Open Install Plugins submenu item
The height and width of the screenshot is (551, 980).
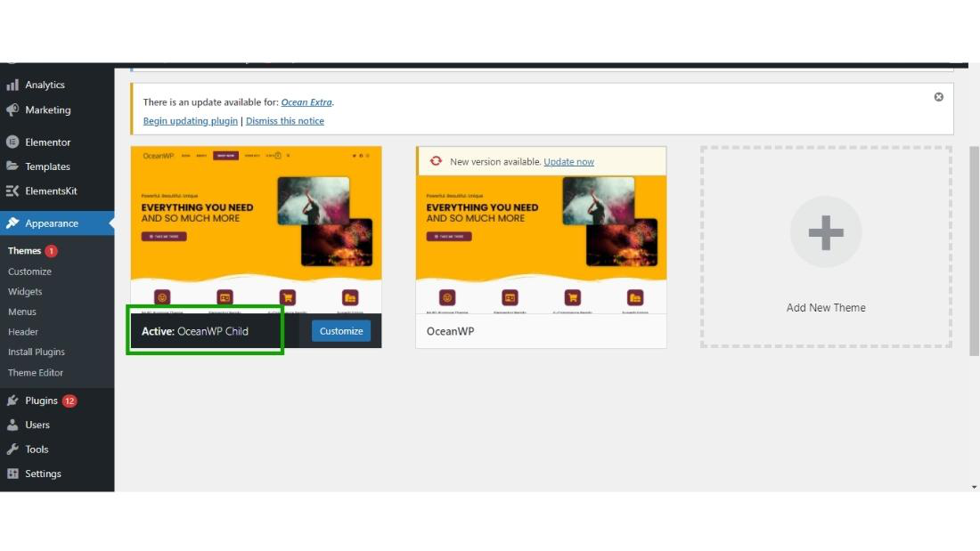point(37,352)
